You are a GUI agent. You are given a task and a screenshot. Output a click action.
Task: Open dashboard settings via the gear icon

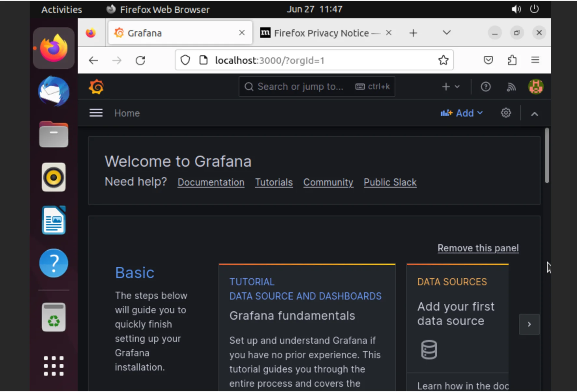pyautogui.click(x=505, y=113)
